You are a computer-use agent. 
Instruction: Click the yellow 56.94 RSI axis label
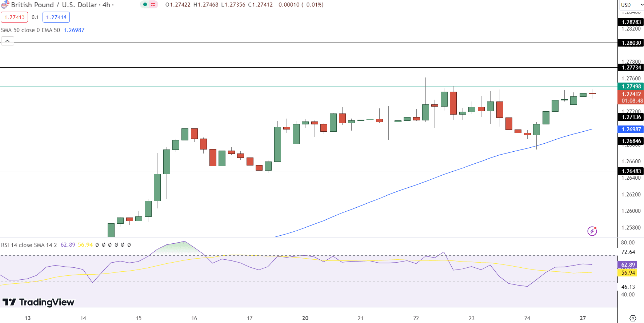pos(628,273)
